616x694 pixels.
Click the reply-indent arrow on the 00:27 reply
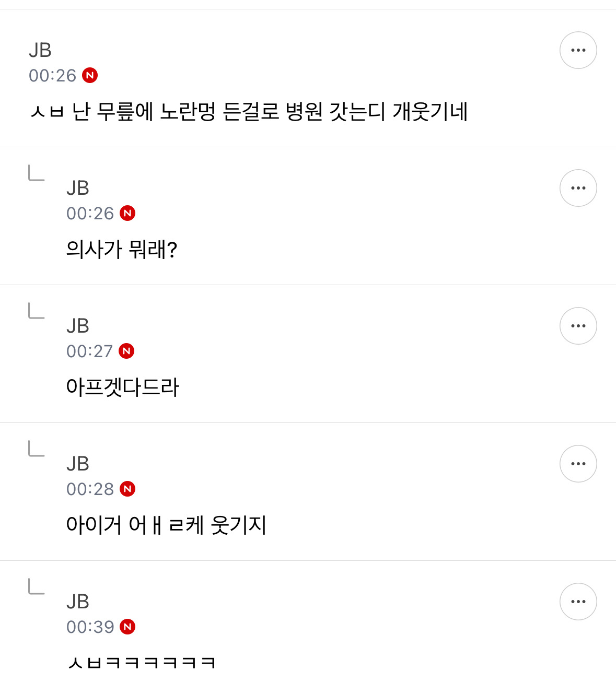click(36, 311)
